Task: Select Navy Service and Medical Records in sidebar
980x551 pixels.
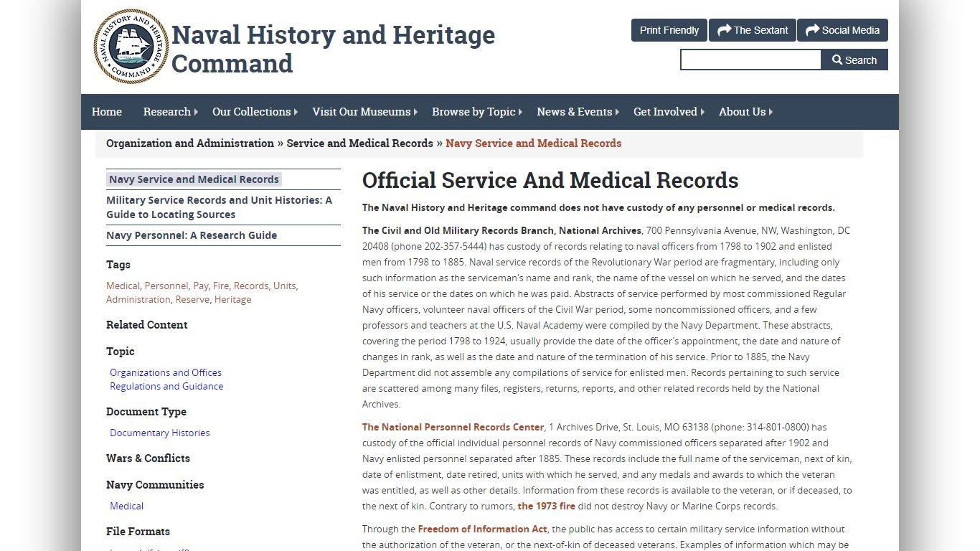Action: coord(194,179)
